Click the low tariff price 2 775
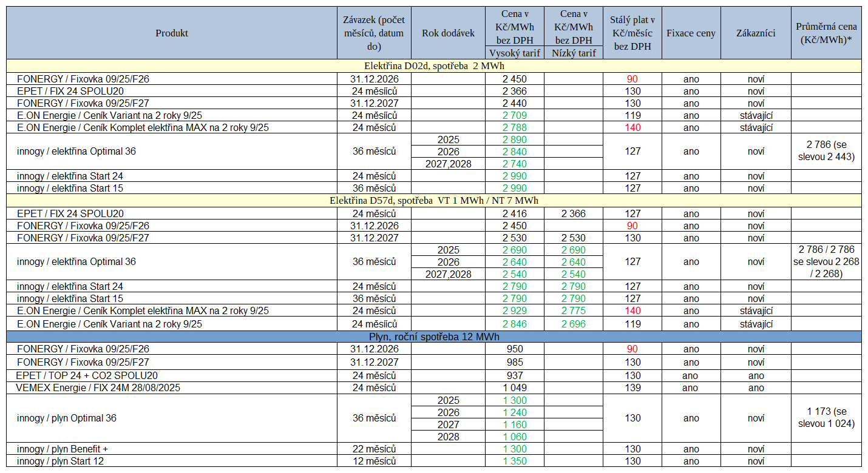868x473 pixels. coord(574,310)
